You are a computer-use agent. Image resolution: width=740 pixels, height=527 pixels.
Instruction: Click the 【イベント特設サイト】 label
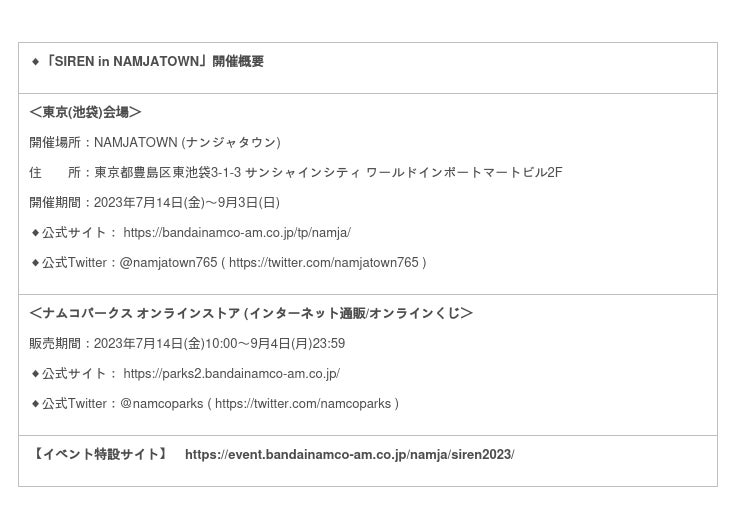coord(99,455)
